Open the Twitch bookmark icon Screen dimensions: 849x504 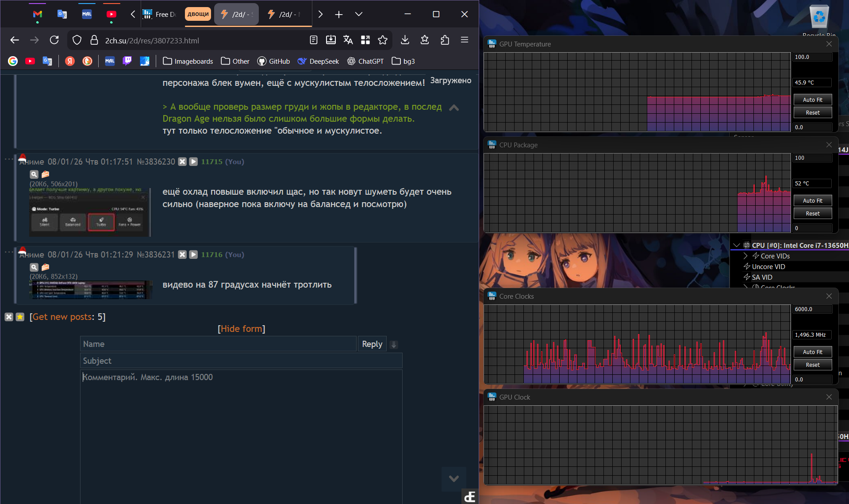pyautogui.click(x=127, y=61)
